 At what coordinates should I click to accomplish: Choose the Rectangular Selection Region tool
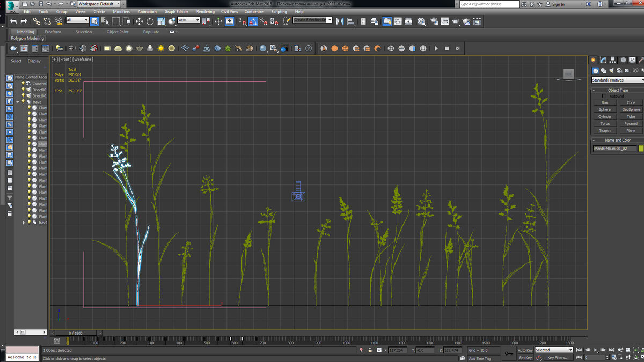115,21
